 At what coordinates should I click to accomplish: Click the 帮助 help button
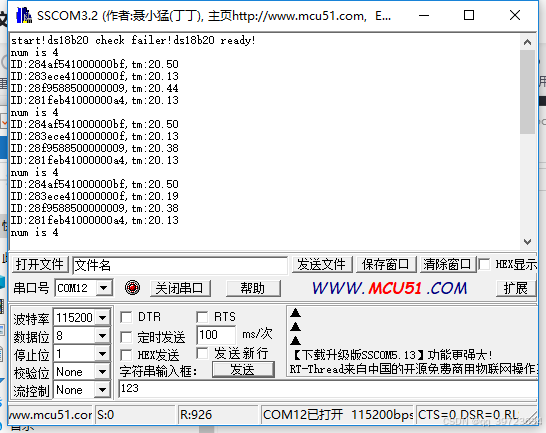pos(253,288)
